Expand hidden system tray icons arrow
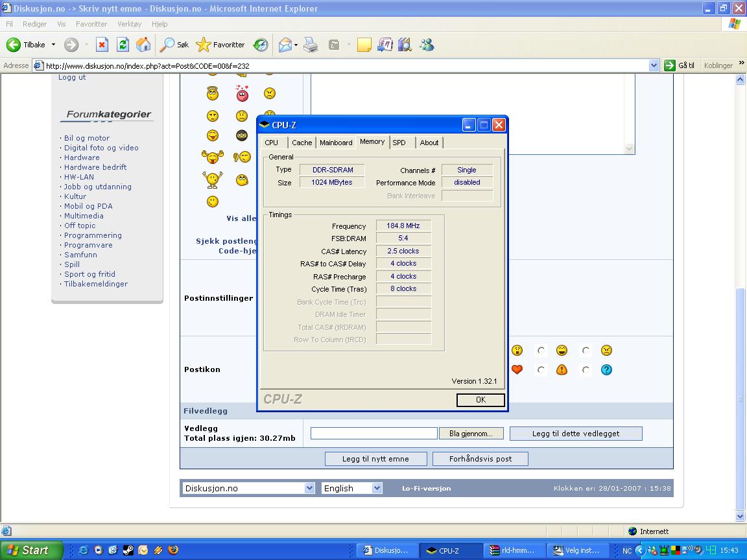 [640, 550]
